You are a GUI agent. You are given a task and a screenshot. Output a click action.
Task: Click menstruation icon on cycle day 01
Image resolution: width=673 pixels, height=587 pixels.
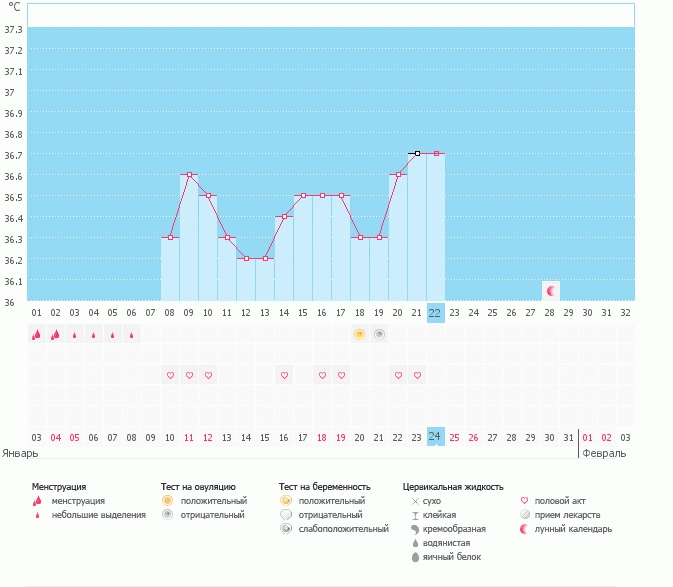[36, 334]
